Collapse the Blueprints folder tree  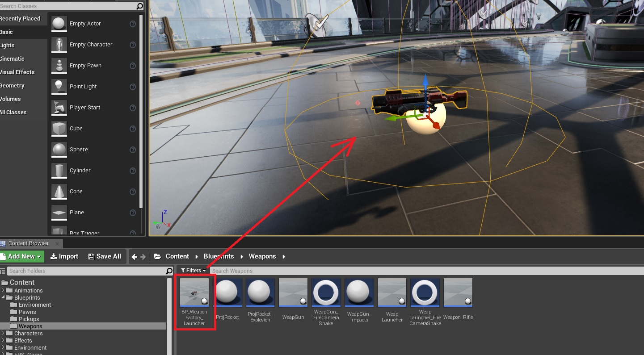3,297
